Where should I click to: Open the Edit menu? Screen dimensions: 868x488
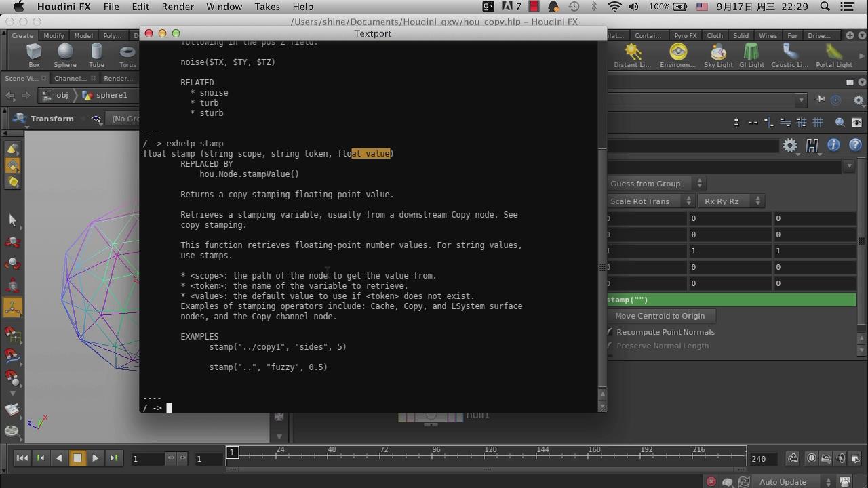(x=140, y=7)
